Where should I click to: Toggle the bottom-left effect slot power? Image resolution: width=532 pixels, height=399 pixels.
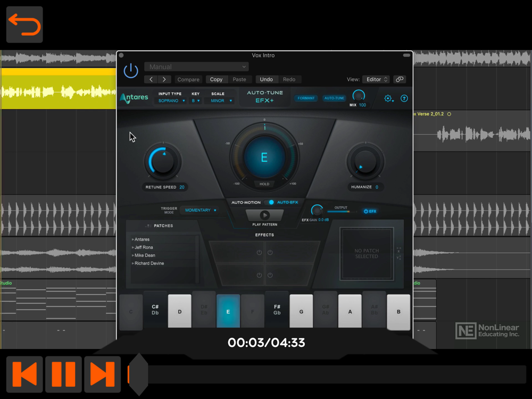pos(259,275)
